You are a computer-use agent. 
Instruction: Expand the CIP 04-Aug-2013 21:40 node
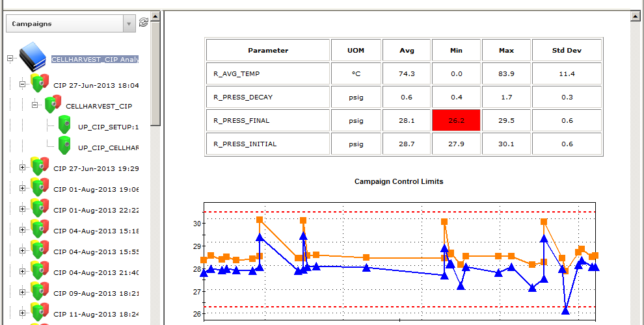point(22,271)
